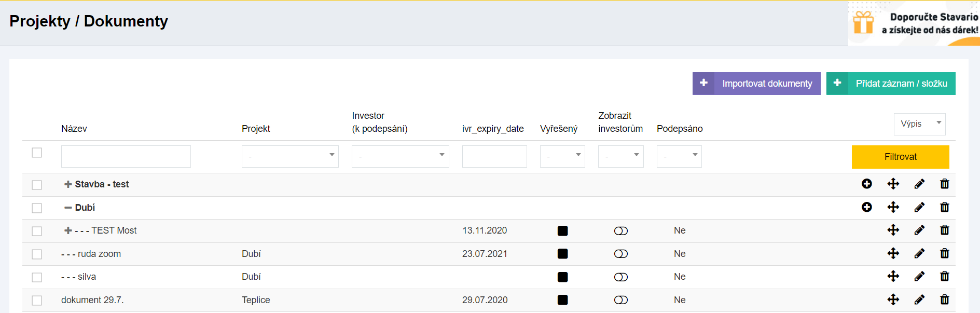Click the add plus icon in Dubí row

[x=866, y=207]
